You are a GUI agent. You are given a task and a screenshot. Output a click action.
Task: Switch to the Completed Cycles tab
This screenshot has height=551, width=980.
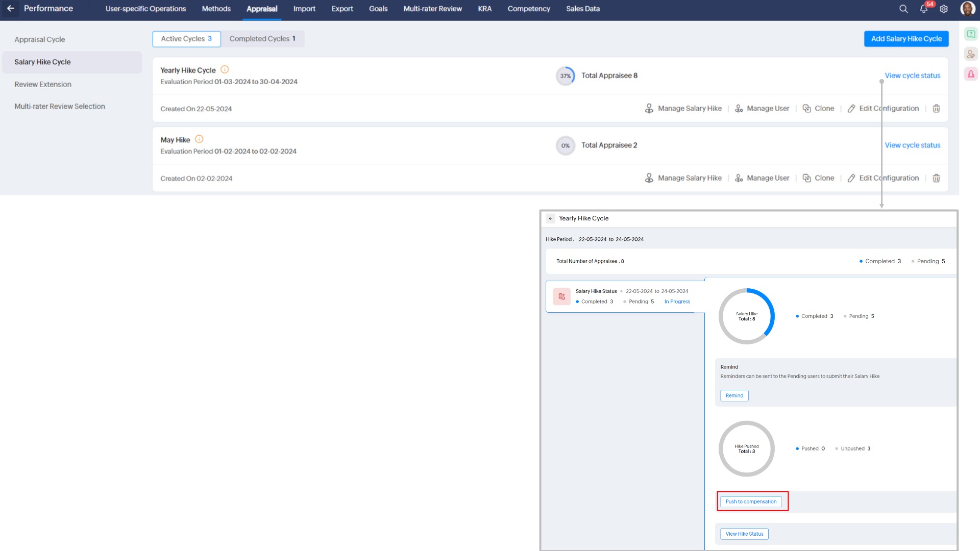coord(262,39)
